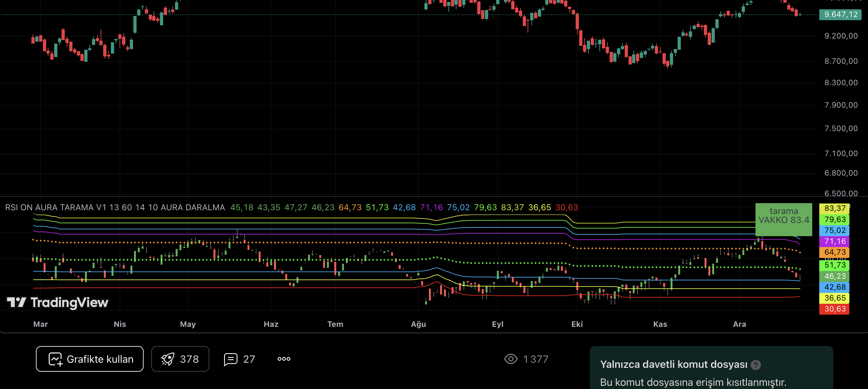This screenshot has height=389, width=868.
Task: Select the yellow 83,37 level label
Action: click(834, 208)
